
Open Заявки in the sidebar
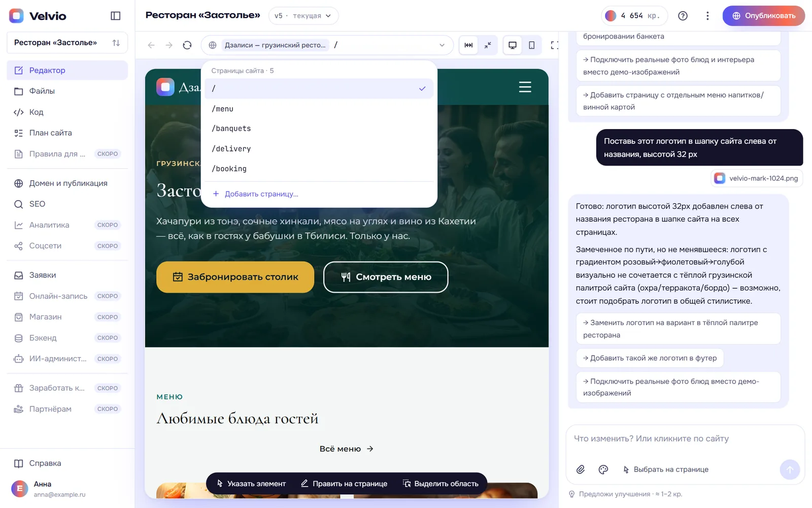(x=67, y=275)
